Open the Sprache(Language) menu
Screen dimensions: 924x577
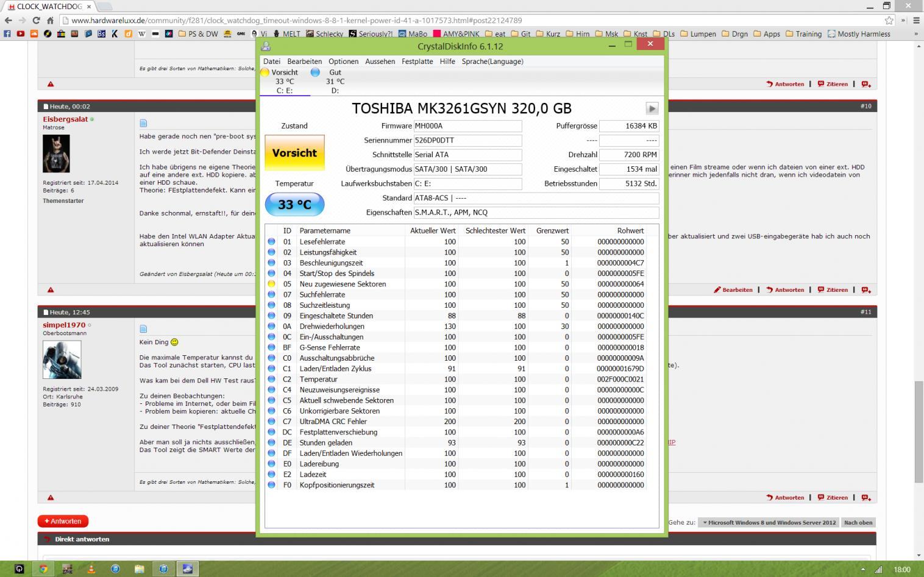(x=492, y=62)
